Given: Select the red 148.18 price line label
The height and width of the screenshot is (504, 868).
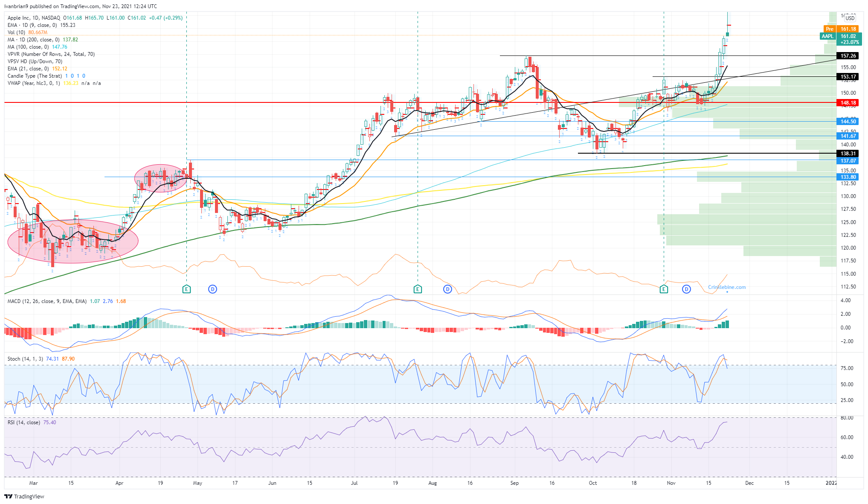Looking at the screenshot, I should (848, 103).
